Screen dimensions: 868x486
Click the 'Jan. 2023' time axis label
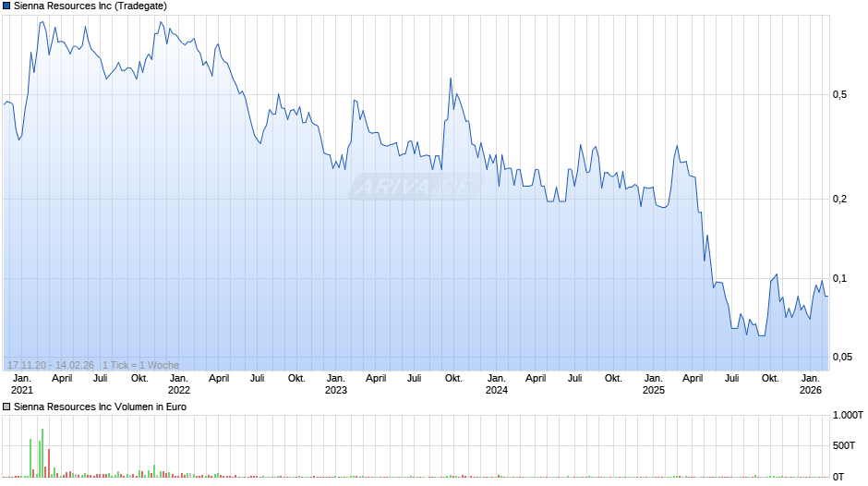(336, 384)
